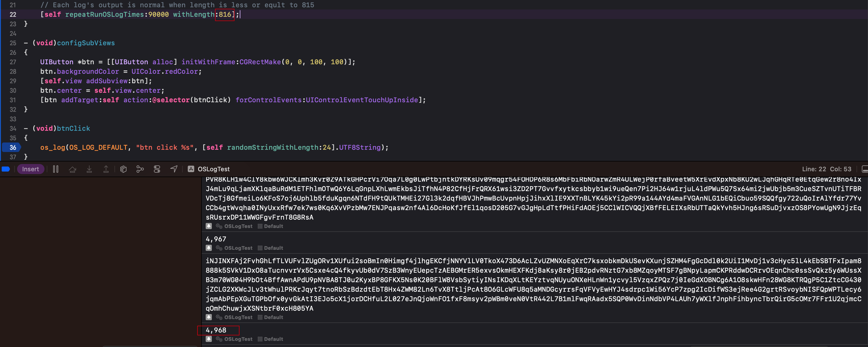The image size is (868, 347).
Task: Open the debug memory graph tool
Action: [140, 169]
